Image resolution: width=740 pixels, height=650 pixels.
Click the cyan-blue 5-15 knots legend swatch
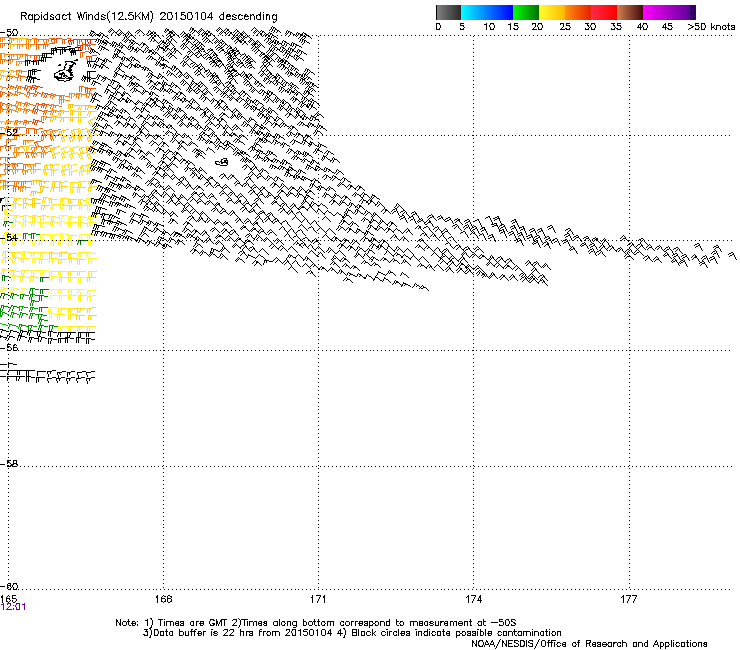[x=487, y=12]
